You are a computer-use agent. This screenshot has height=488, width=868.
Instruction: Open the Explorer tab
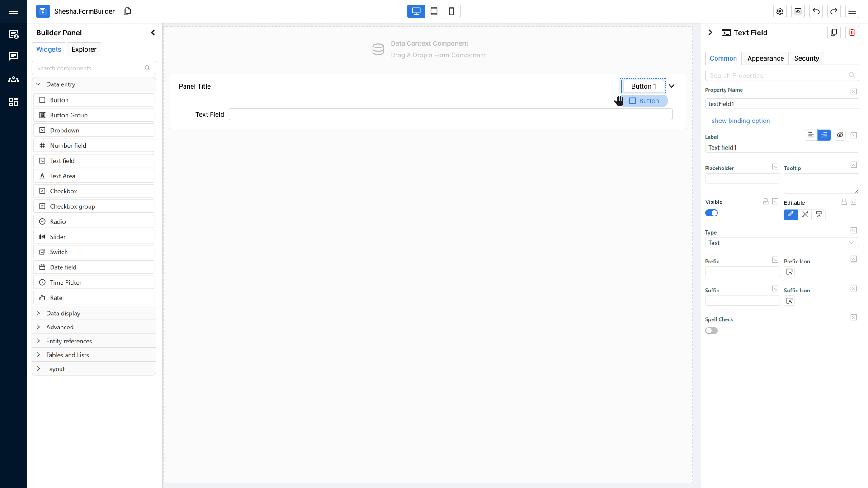click(x=84, y=49)
